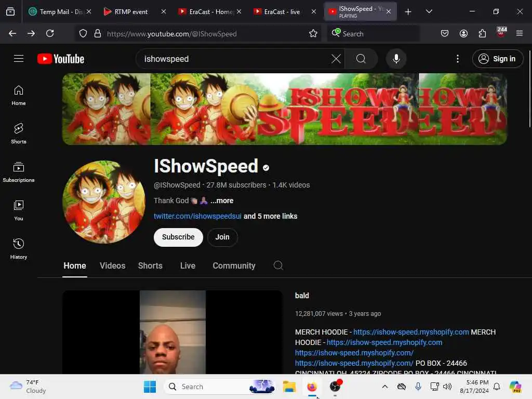
Task: Open channel Videos tab
Action: [112, 265]
